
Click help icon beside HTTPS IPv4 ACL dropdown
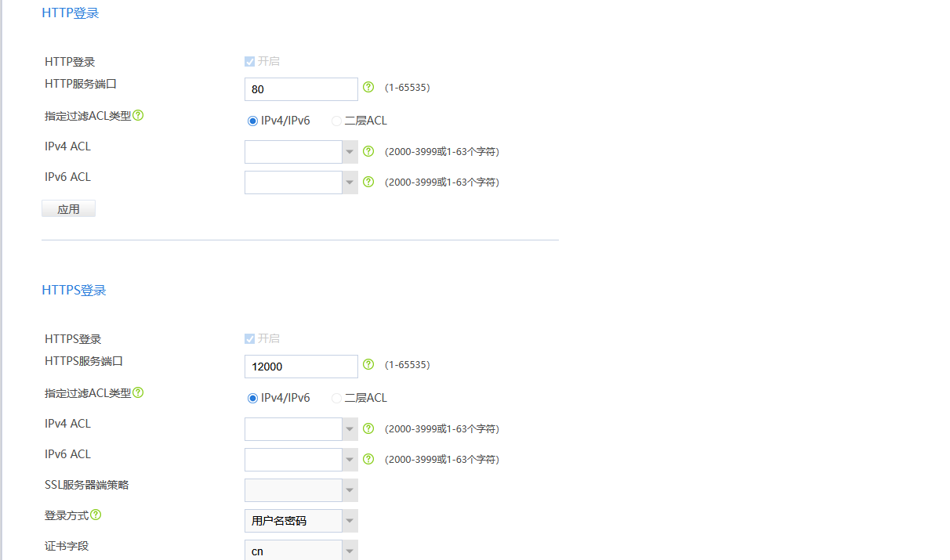click(x=368, y=428)
